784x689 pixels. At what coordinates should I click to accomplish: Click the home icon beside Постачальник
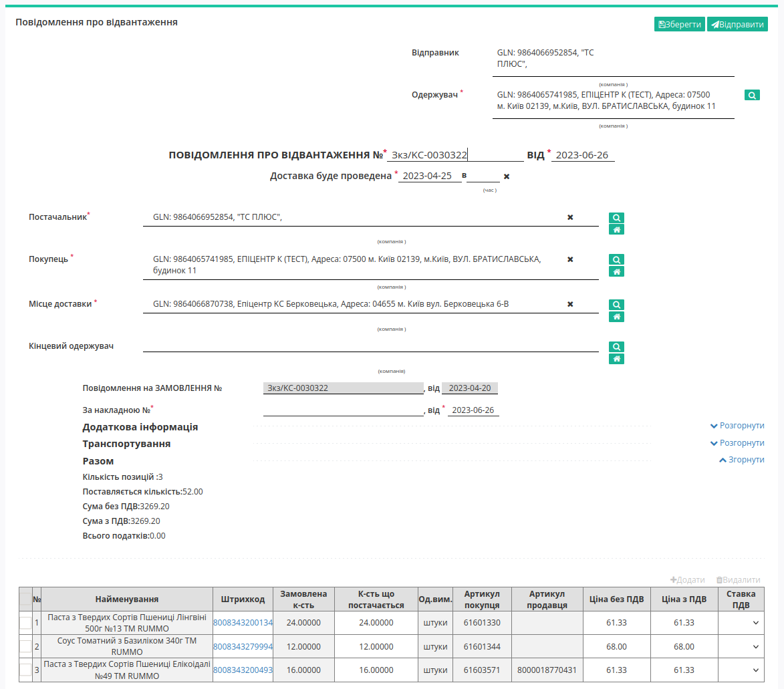(x=616, y=229)
